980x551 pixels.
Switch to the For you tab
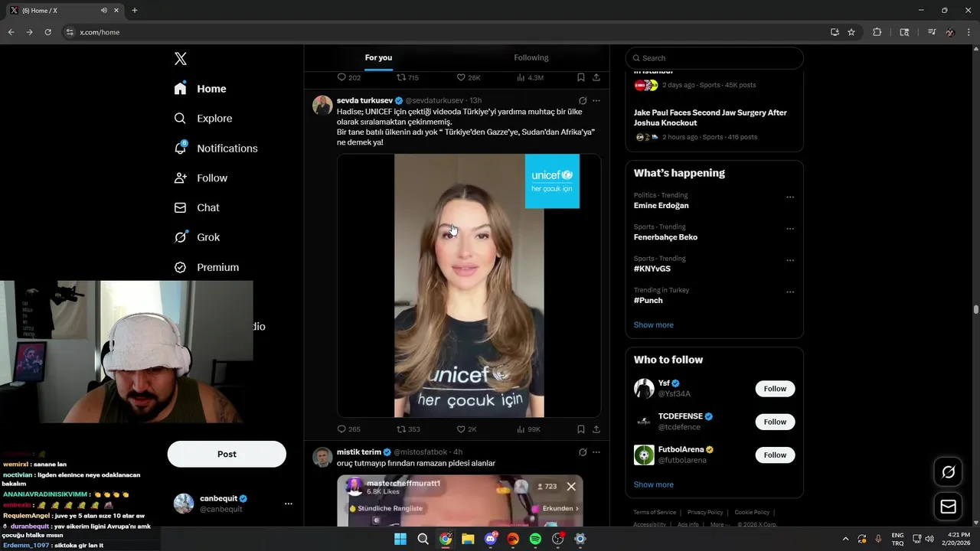pyautogui.click(x=378, y=57)
